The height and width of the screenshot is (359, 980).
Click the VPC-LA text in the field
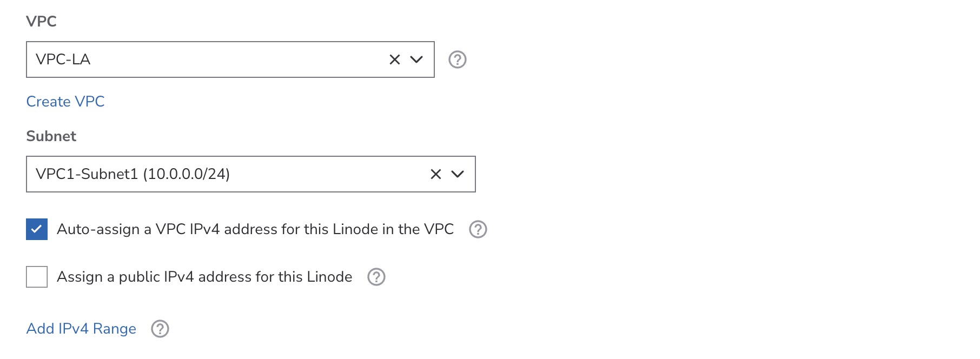63,59
